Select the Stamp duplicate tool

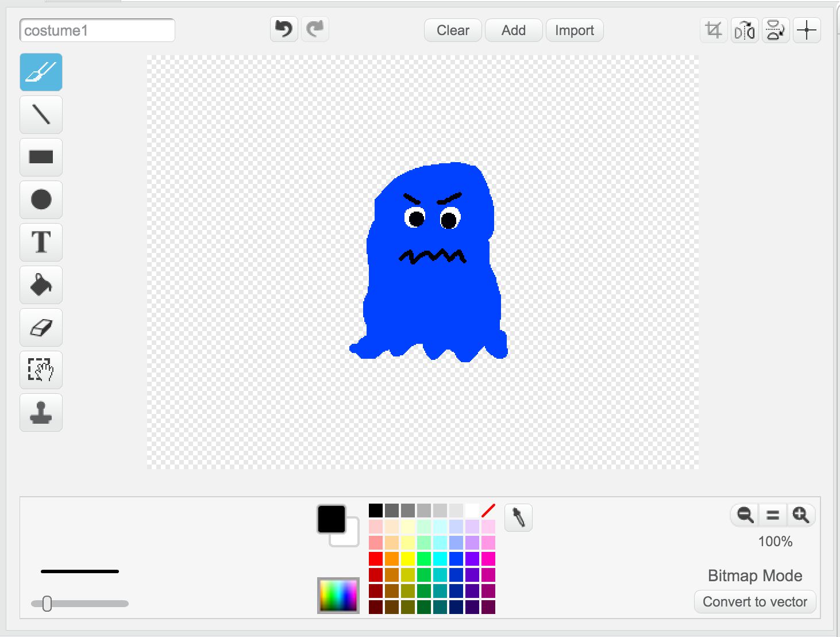[41, 412]
